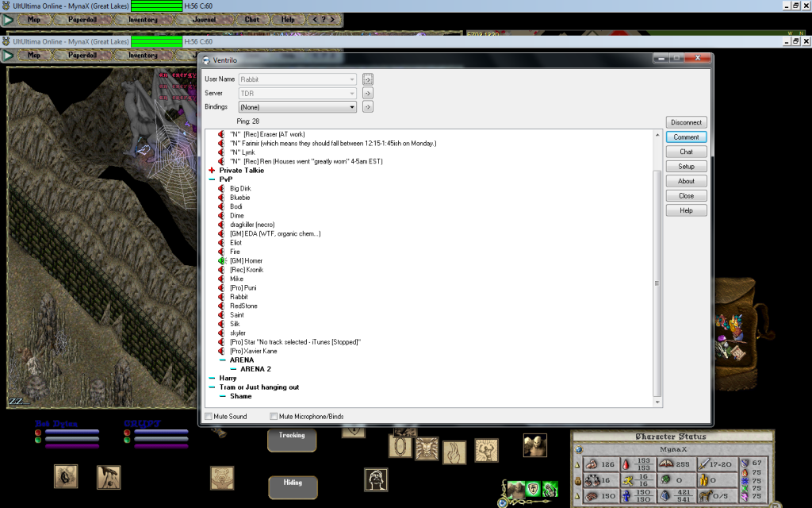Screen dimensions: 812x508
Task: Click the speaker icon beside Big Dirk
Action: coord(222,189)
